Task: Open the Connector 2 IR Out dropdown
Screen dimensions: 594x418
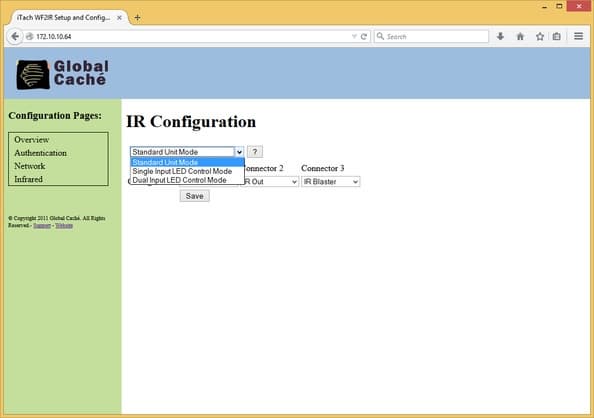Action: pyautogui.click(x=271, y=182)
